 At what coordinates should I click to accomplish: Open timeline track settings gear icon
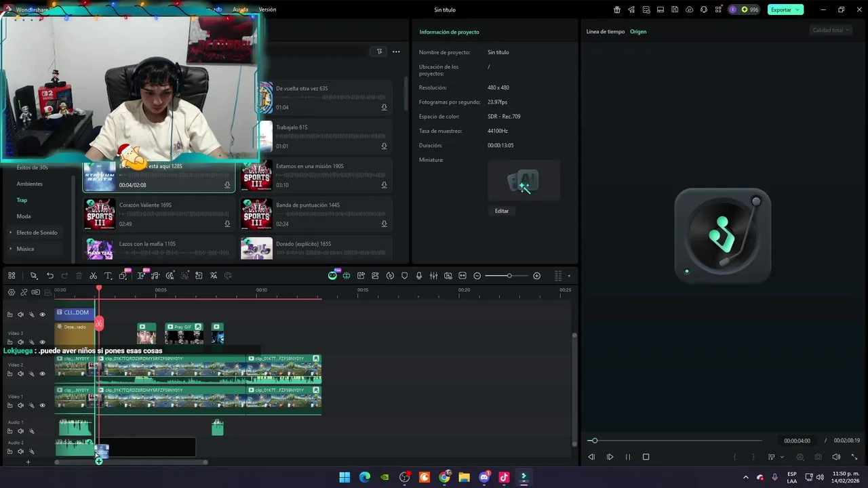(12, 292)
